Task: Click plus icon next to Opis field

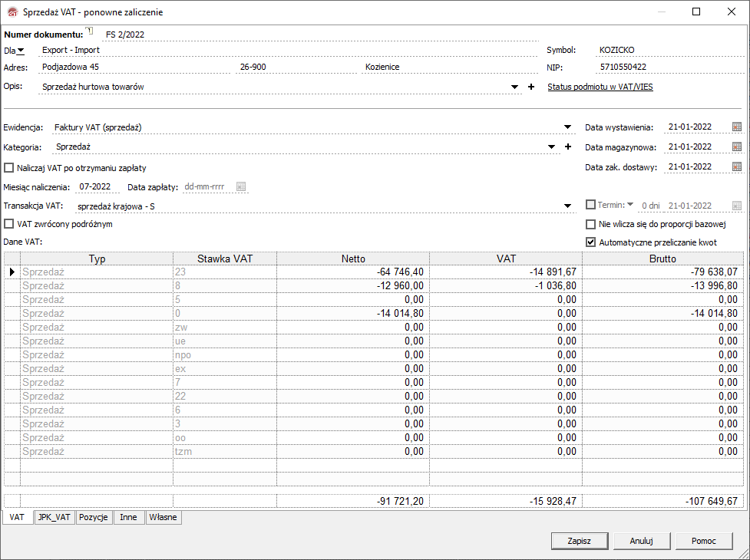Action: [531, 87]
